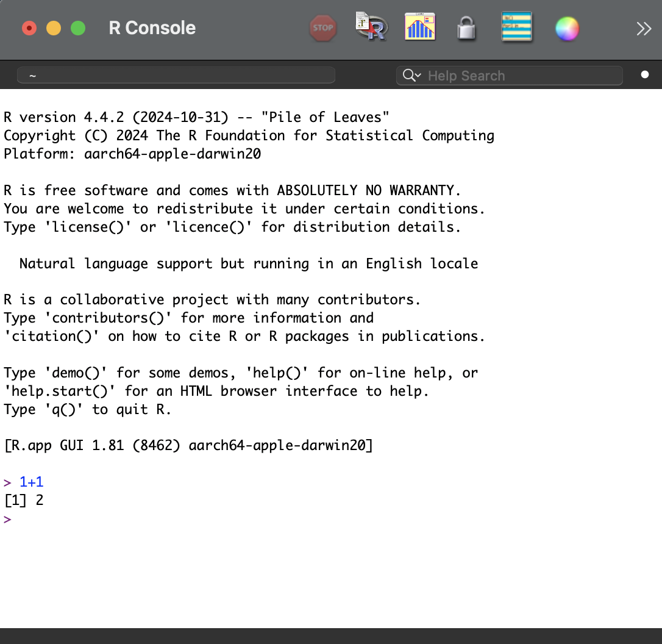This screenshot has width=662, height=644.
Task: Open the Help Search magnifier dropdown
Action: (411, 76)
